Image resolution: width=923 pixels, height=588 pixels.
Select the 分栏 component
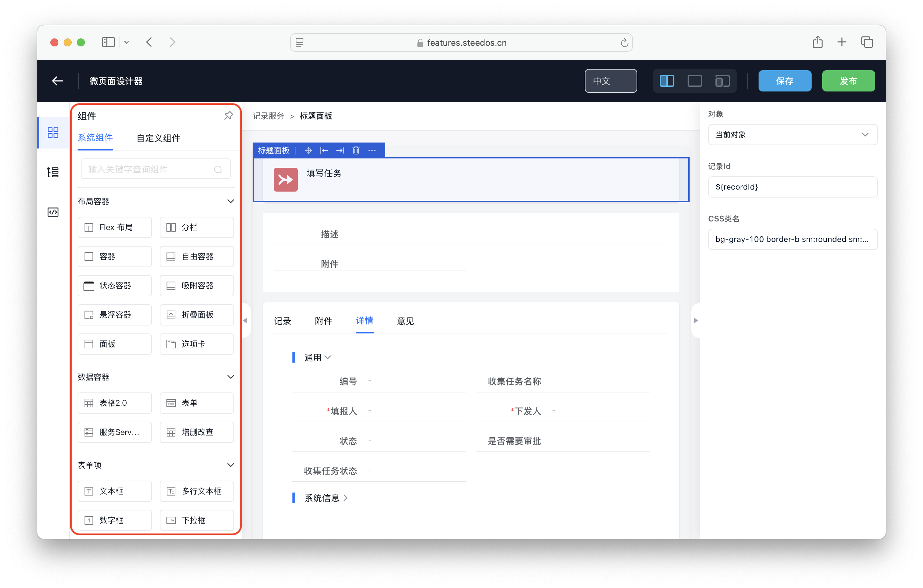click(197, 227)
